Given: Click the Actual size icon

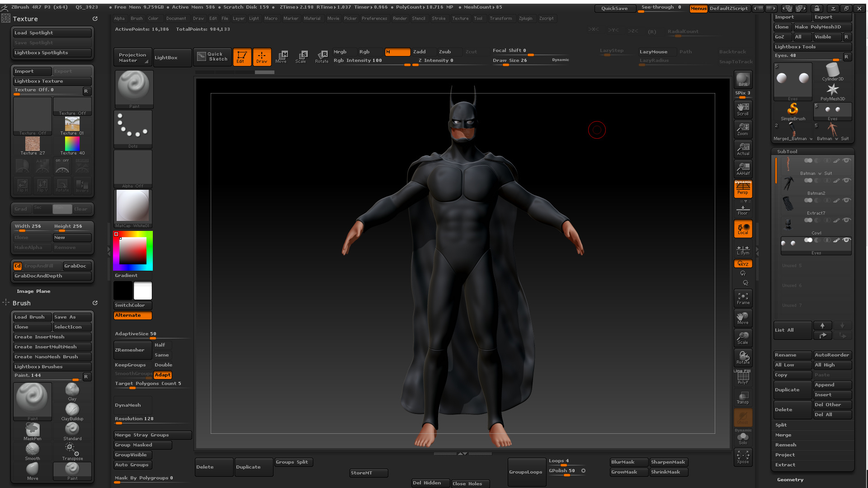Looking at the screenshot, I should tap(743, 149).
